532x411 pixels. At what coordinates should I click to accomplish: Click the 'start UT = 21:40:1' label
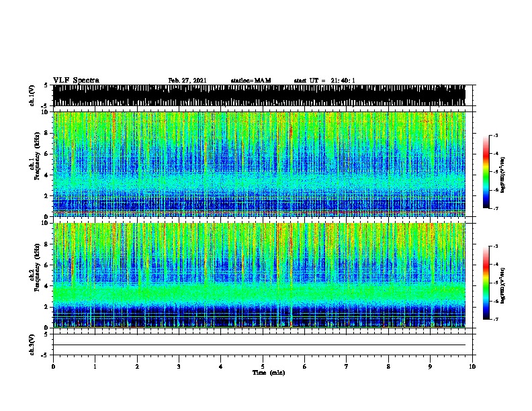(324, 81)
